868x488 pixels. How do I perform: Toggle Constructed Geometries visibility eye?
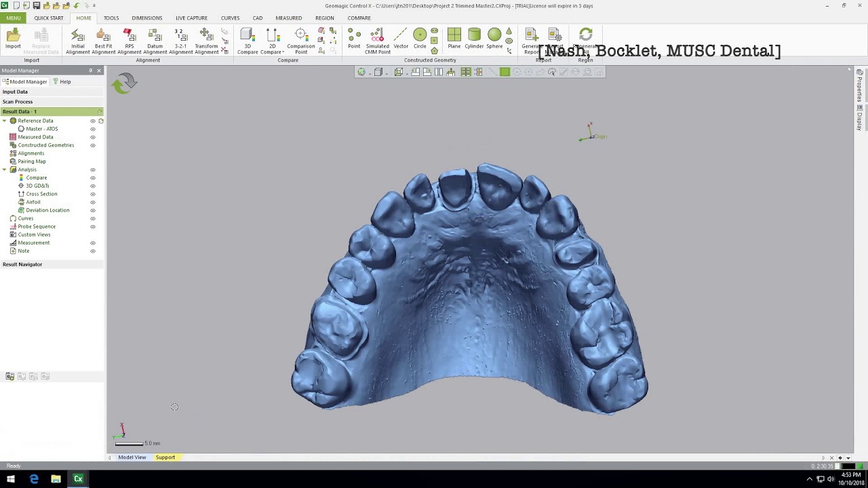[93, 145]
